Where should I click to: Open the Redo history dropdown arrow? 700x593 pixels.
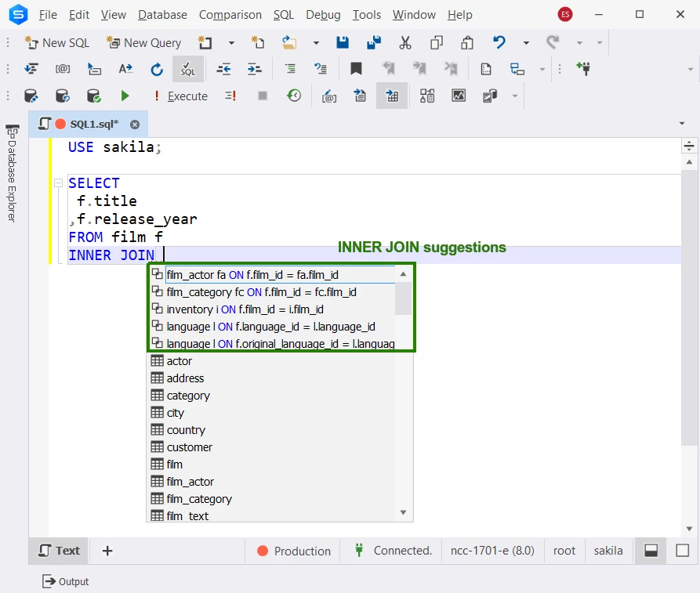point(579,43)
